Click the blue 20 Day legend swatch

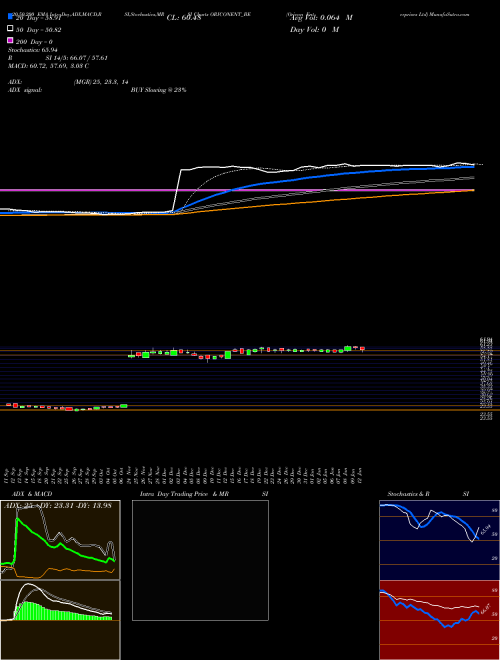tap(10, 17)
